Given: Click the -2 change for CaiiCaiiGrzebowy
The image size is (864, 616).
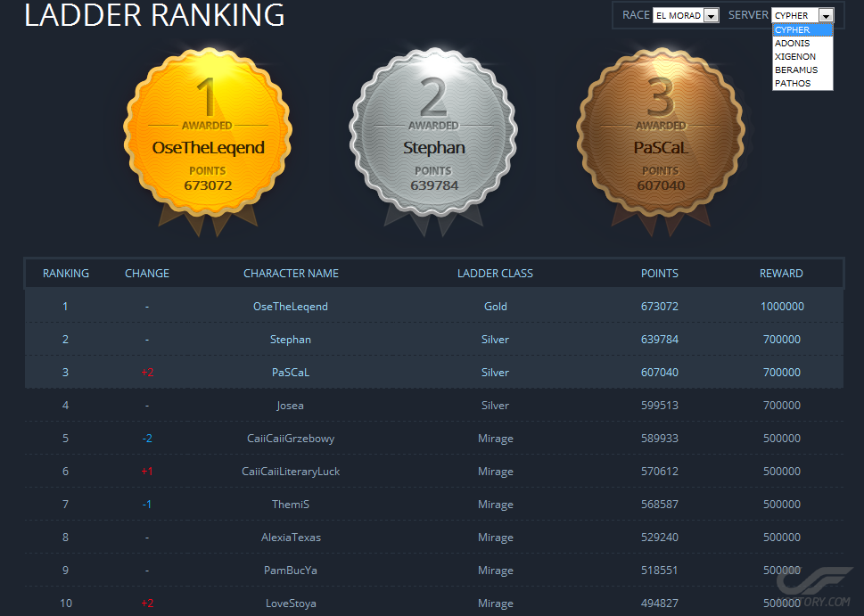Looking at the screenshot, I should (147, 439).
